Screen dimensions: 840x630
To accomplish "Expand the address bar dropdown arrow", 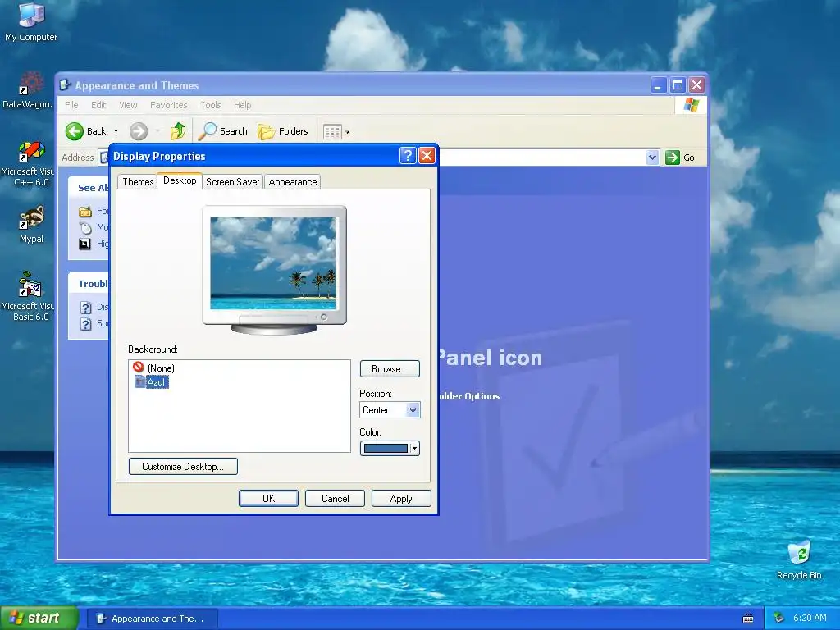I will pyautogui.click(x=652, y=157).
